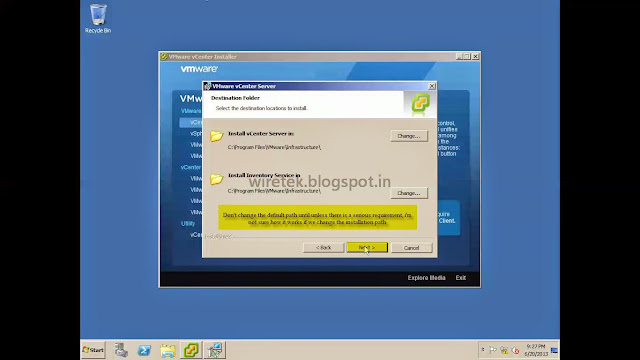Click the vCenter Server install path text
Screen dimensions: 640x360
274,147
